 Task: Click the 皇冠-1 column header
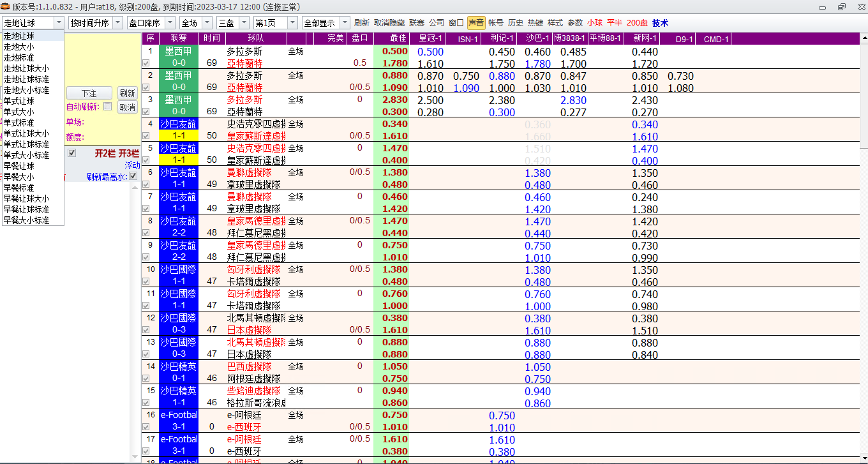coord(427,38)
